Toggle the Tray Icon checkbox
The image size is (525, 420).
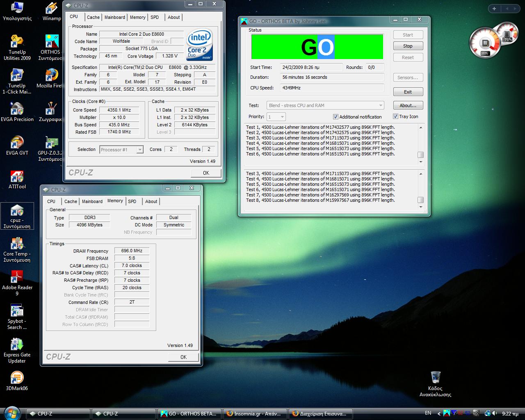395,116
